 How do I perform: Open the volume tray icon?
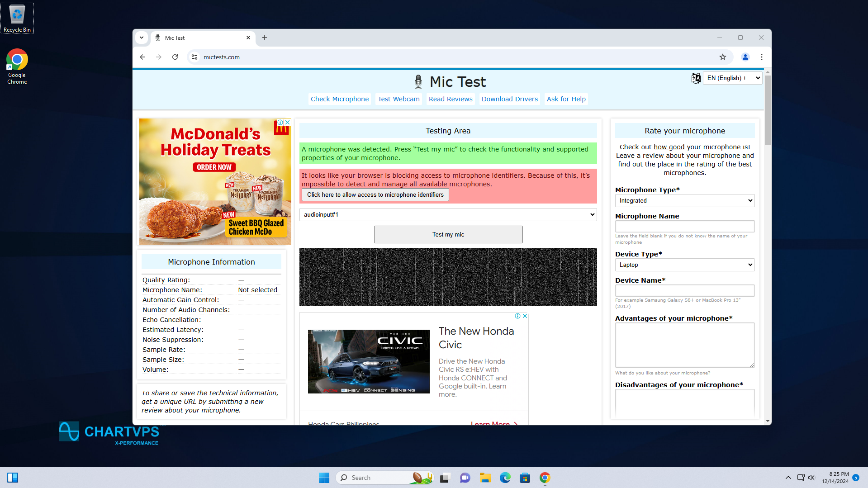(811, 478)
